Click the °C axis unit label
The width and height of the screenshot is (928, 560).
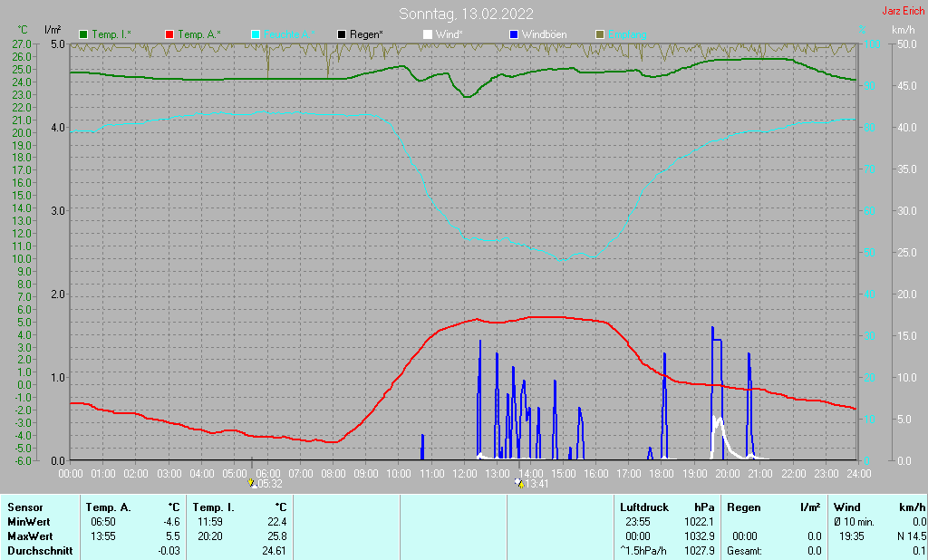[23, 30]
